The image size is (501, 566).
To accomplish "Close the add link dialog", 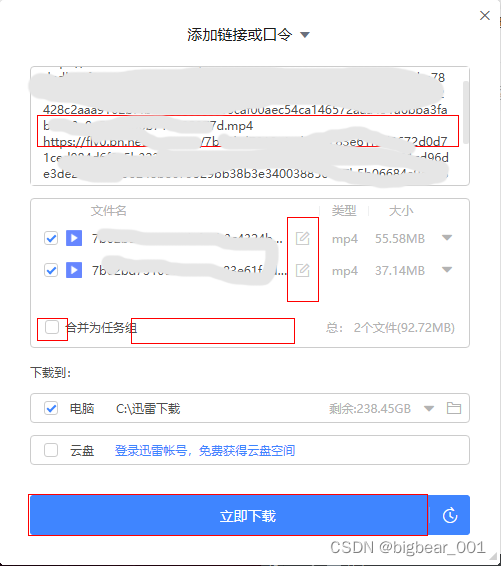I will coord(484,16).
